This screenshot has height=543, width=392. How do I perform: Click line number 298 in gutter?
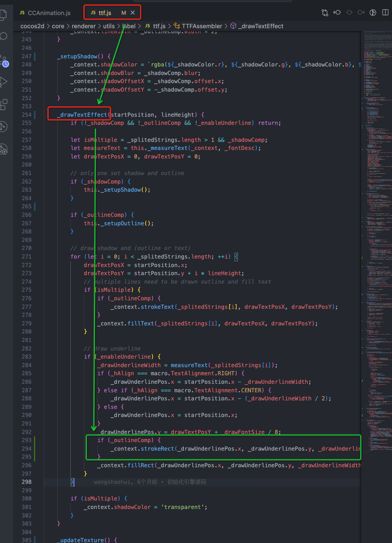click(x=27, y=482)
